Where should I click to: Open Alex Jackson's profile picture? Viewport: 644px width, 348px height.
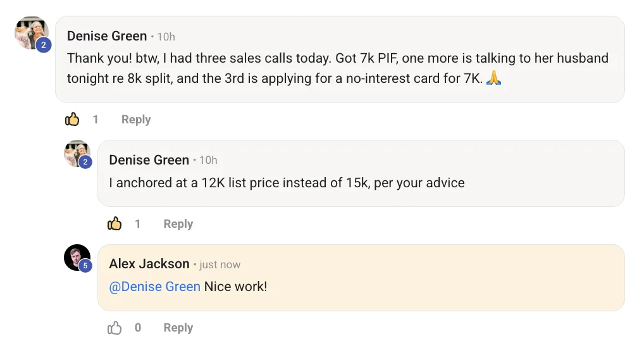tap(77, 257)
